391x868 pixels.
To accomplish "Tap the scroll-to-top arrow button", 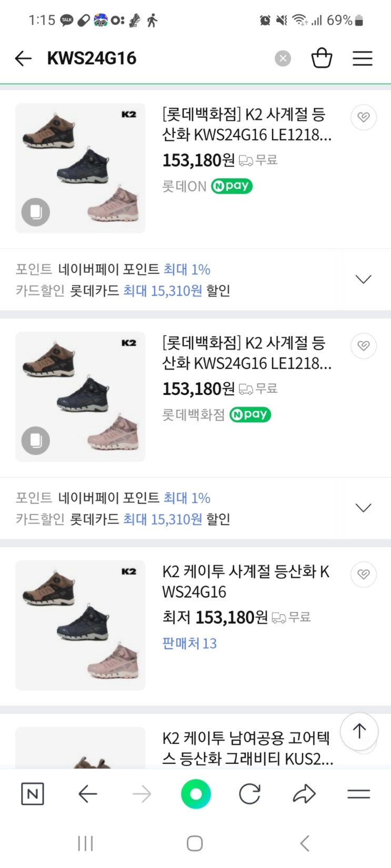I will (x=359, y=731).
